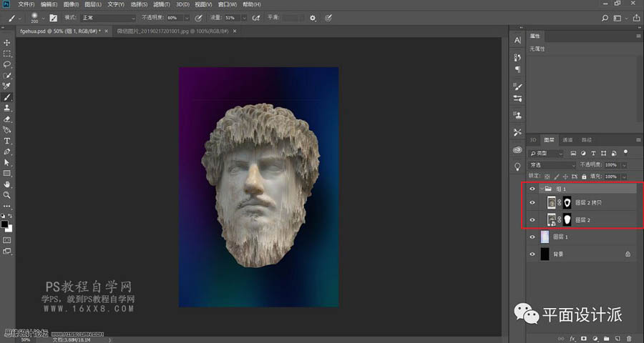Viewport: 644px width, 343px height.
Task: Switch to the 通道 tab
Action: coord(567,140)
